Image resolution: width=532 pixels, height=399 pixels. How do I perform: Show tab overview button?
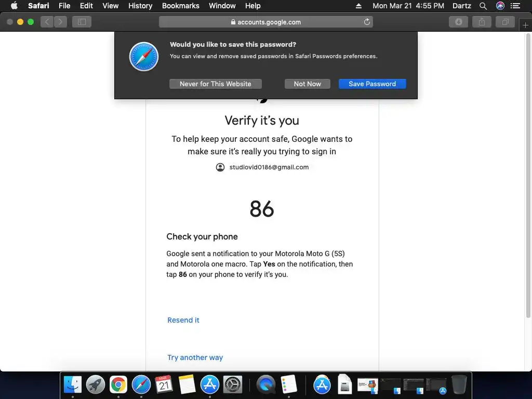point(505,22)
